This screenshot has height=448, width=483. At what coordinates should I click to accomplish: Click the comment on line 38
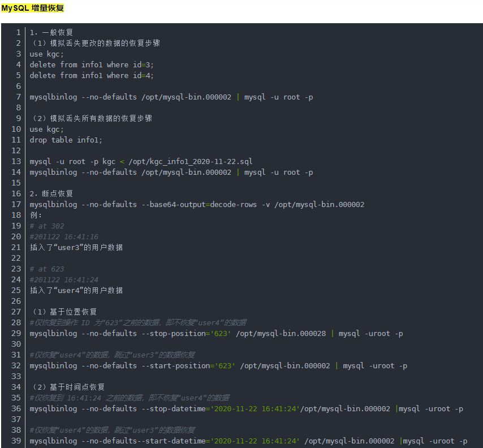coord(113,430)
